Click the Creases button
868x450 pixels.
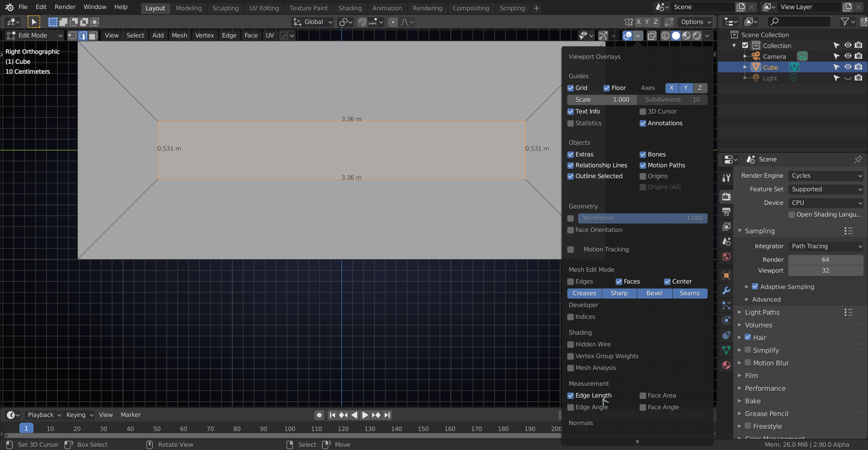pyautogui.click(x=585, y=293)
